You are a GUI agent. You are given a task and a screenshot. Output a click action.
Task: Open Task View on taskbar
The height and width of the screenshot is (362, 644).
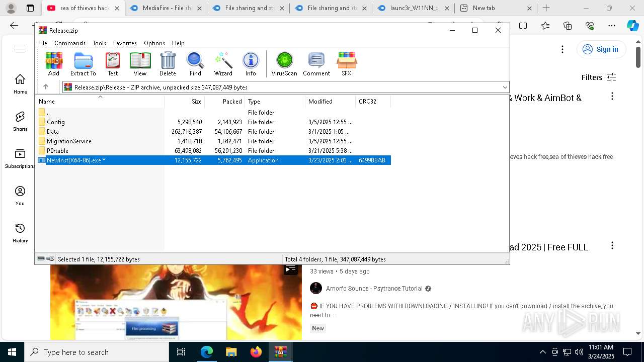181,352
